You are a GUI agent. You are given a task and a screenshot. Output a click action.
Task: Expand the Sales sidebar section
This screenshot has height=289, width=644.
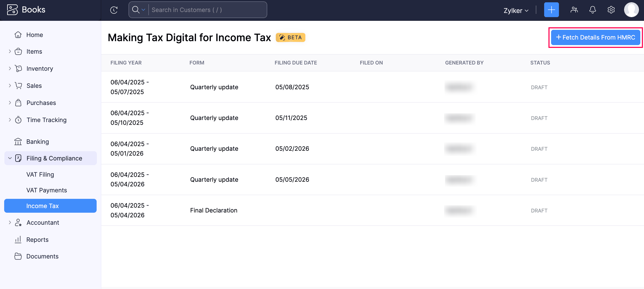10,86
